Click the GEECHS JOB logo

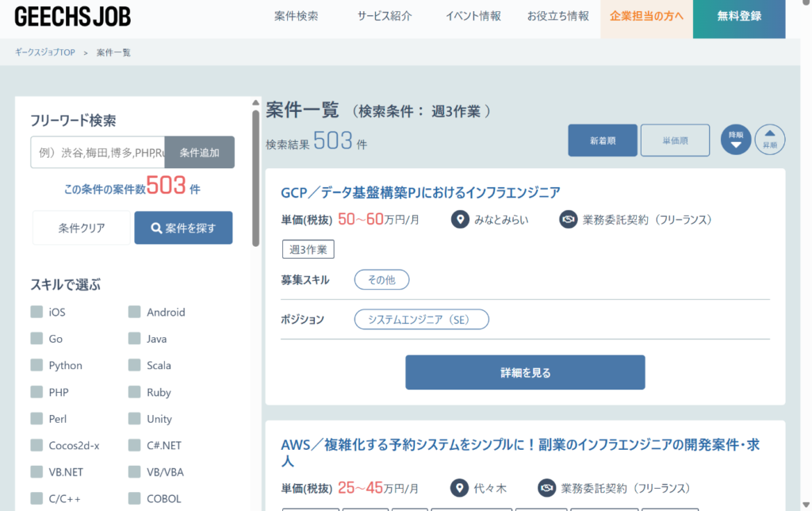pos(72,17)
